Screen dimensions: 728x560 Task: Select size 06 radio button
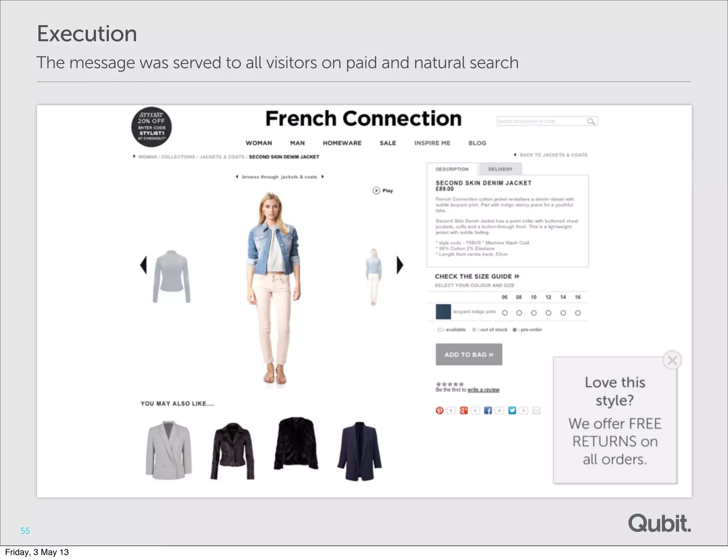pos(505,313)
